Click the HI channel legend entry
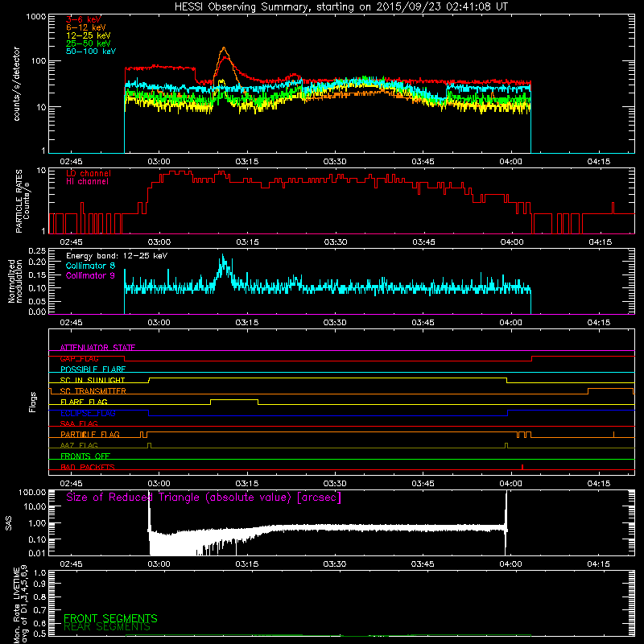The width and height of the screenshot is (644, 644). [x=87, y=182]
